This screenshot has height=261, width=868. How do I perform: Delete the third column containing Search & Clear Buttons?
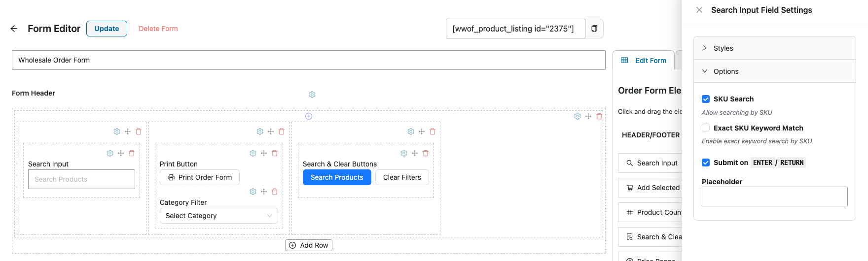coord(433,131)
